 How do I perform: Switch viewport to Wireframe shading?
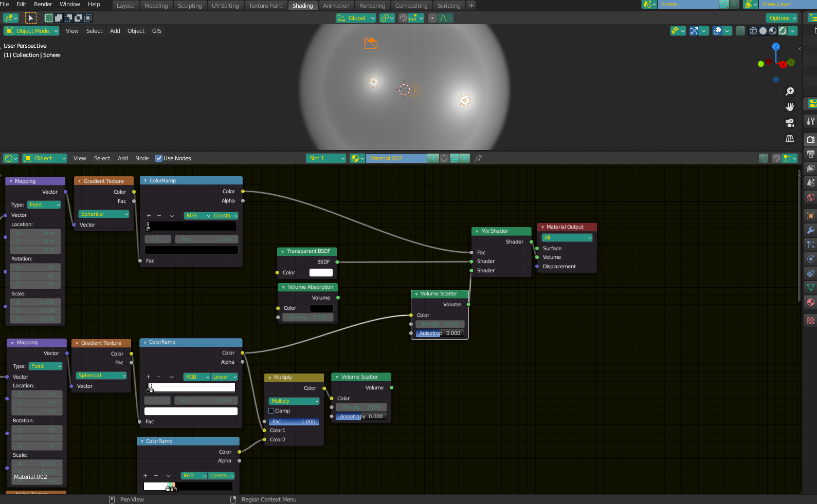(753, 31)
